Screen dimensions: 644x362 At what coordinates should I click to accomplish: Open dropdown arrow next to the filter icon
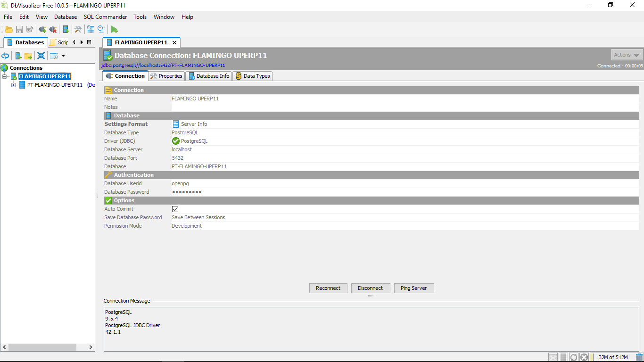click(x=63, y=56)
